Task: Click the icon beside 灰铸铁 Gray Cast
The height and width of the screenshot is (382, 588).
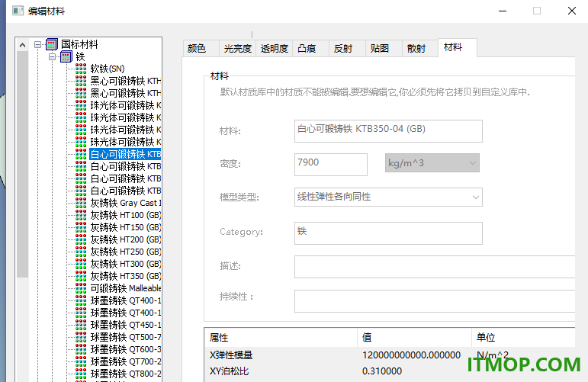Action: click(81, 203)
